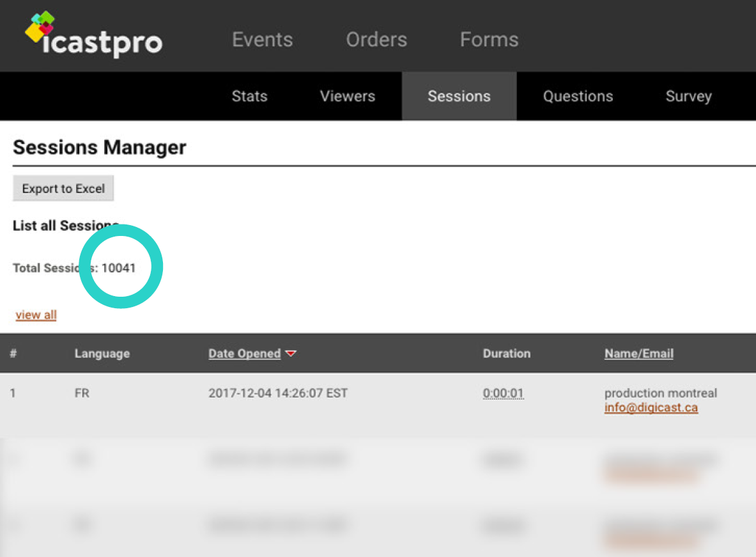The width and height of the screenshot is (756, 557).
Task: Click the Duration column header
Action: (x=506, y=354)
